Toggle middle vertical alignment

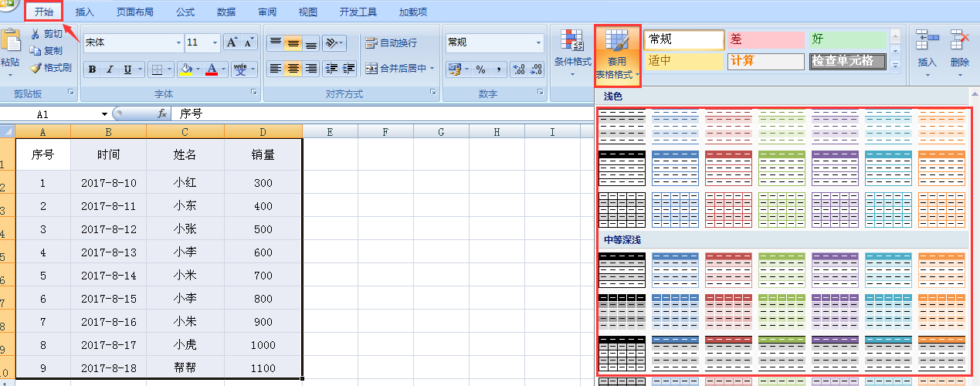click(293, 43)
